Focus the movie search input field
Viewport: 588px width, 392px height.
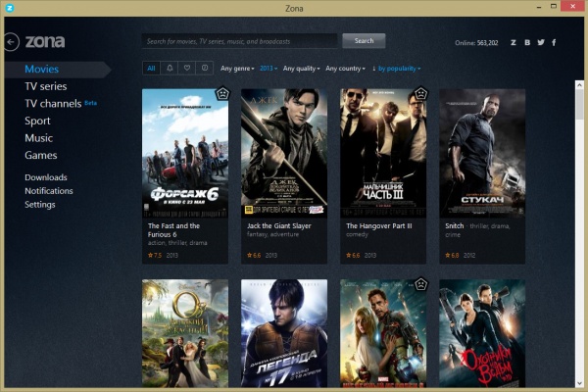tap(240, 41)
